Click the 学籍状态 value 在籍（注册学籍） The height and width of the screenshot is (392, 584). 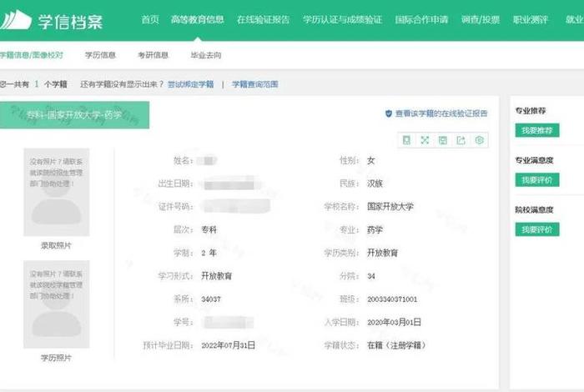[396, 345]
